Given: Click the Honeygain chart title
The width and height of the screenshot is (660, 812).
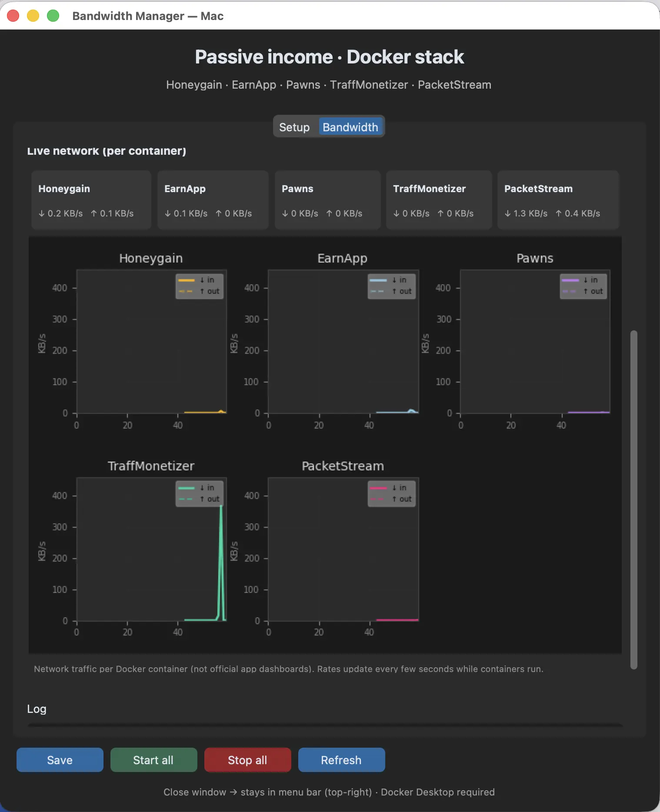Looking at the screenshot, I should (151, 258).
